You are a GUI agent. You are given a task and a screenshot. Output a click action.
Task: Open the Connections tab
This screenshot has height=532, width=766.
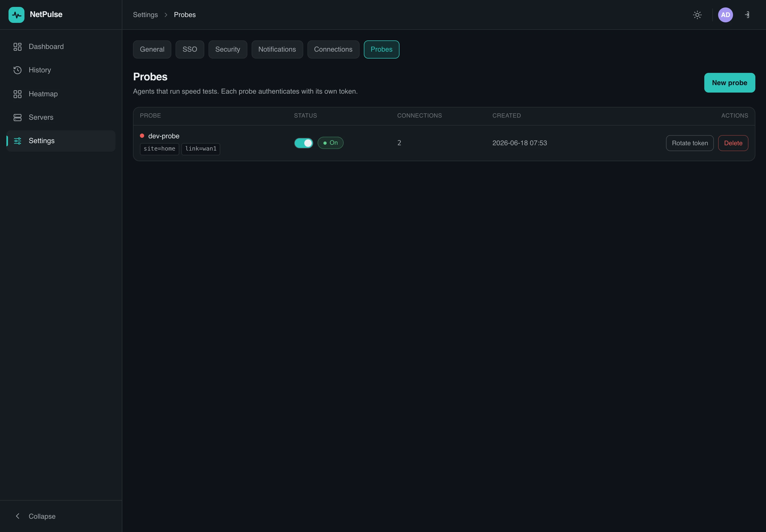(333, 49)
